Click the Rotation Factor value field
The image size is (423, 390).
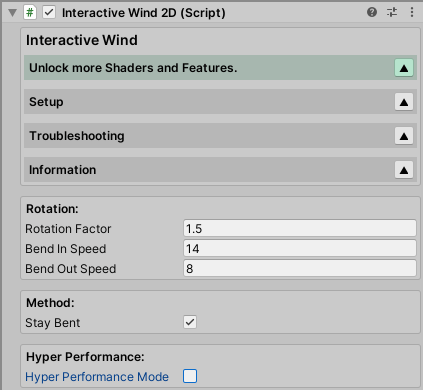click(300, 229)
